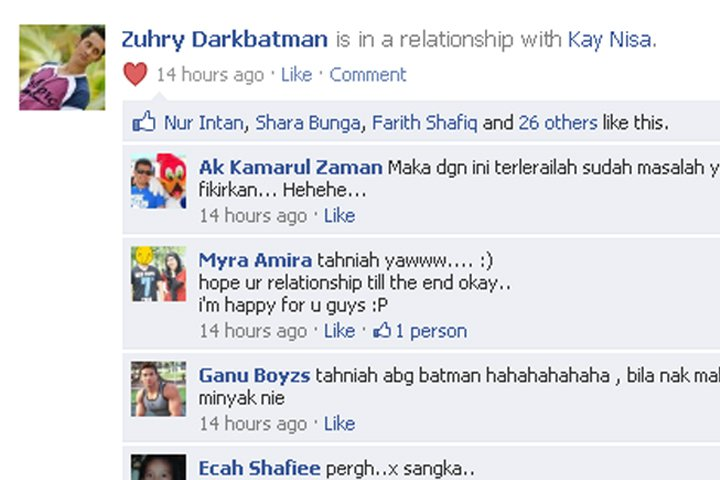The width and height of the screenshot is (720, 480).
Task: Visit Kay Nisa's profile link
Action: click(609, 40)
